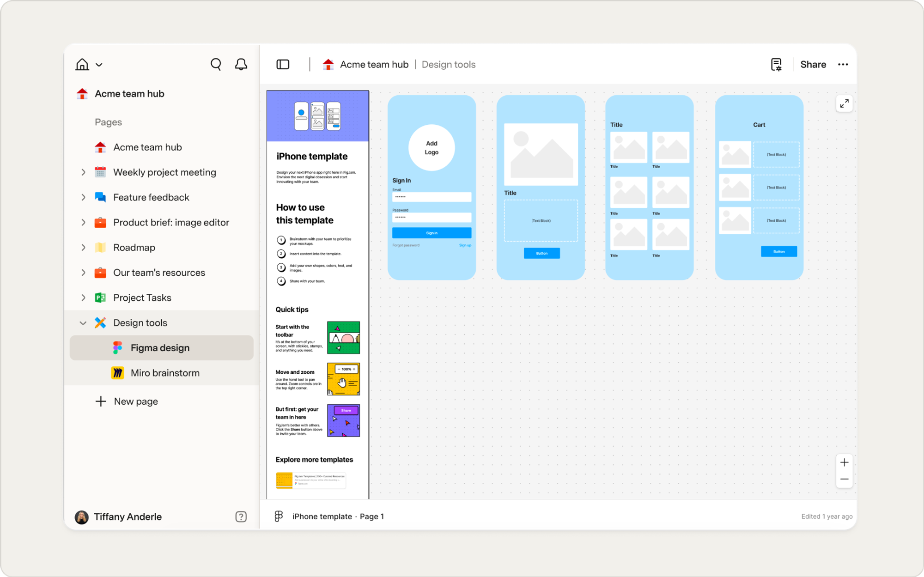Open the Project Tasks page

click(x=142, y=298)
